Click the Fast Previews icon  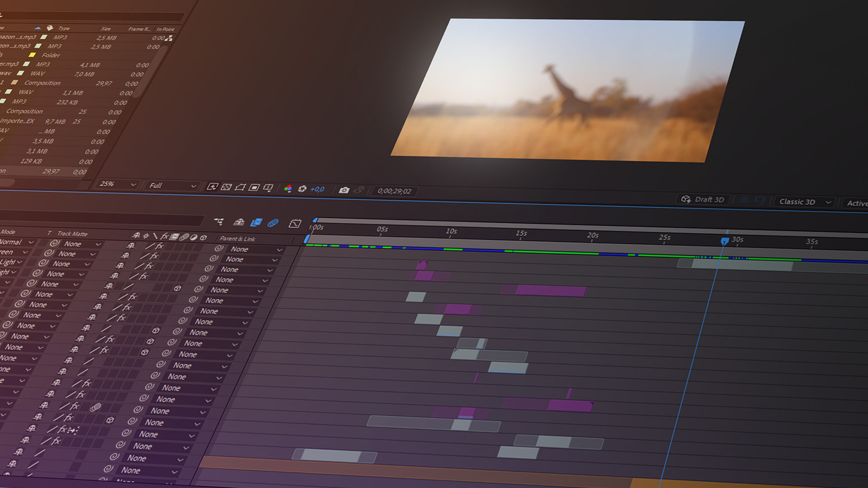[212, 187]
